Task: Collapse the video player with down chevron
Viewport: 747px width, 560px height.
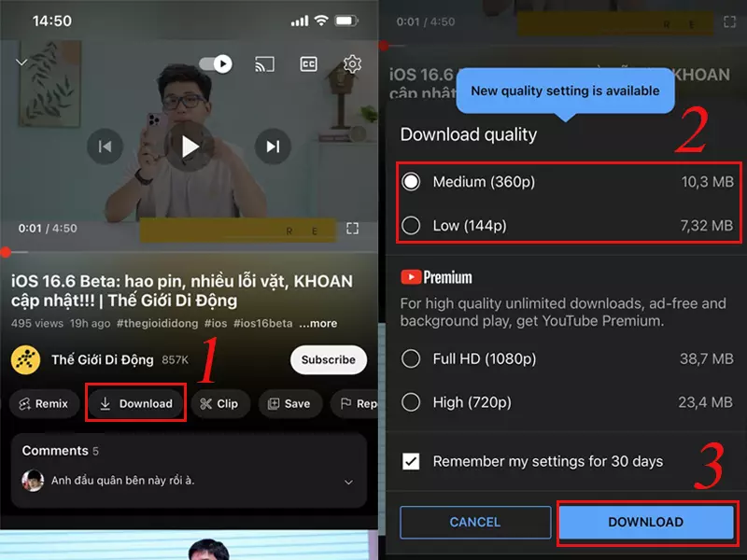Action: 21,63
